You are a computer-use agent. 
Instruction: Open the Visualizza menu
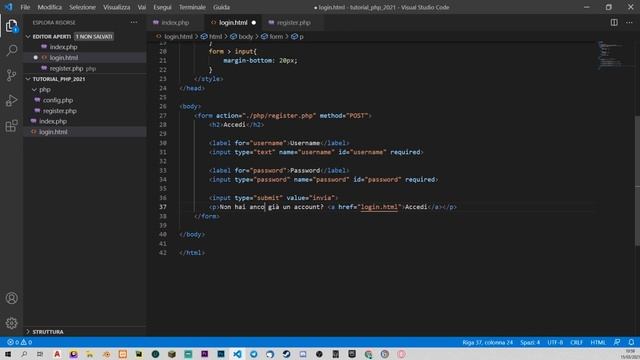coord(116,7)
